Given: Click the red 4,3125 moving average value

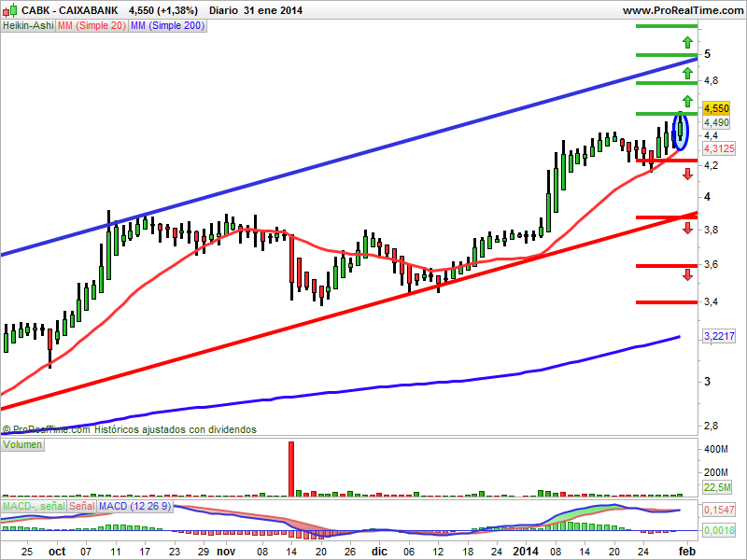Looking at the screenshot, I should coord(719,148).
